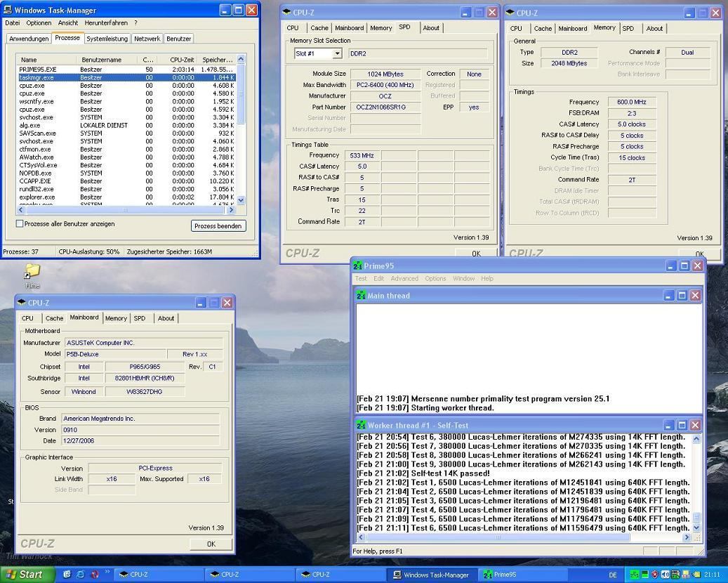The height and width of the screenshot is (583, 728).
Task: Sort processes by Name column header
Action: (46, 60)
